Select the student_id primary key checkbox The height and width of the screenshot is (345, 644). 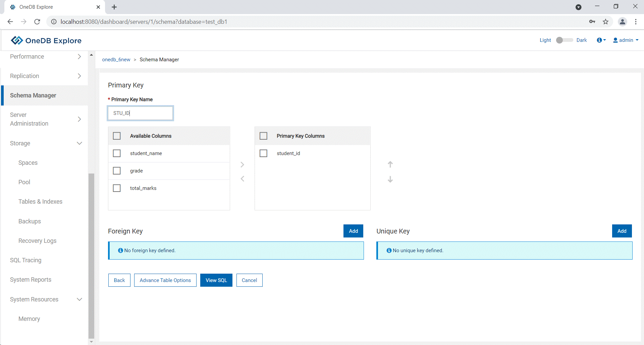(x=264, y=153)
